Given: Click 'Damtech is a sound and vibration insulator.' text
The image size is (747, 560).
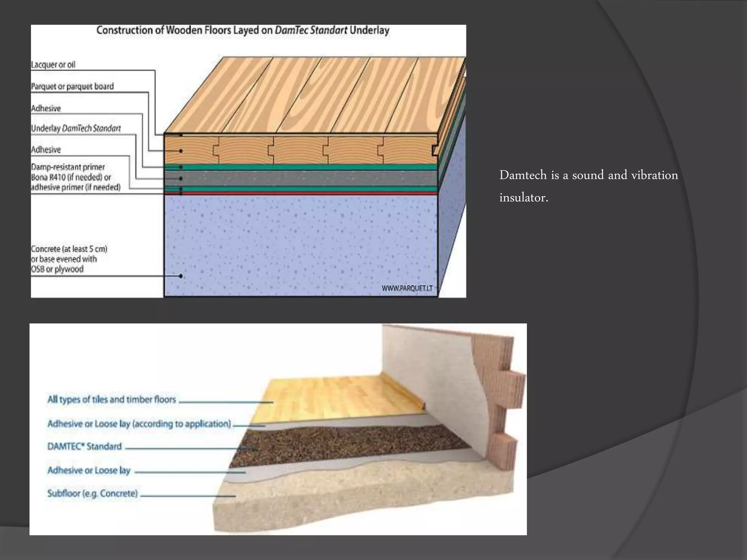Looking at the screenshot, I should point(588,186).
